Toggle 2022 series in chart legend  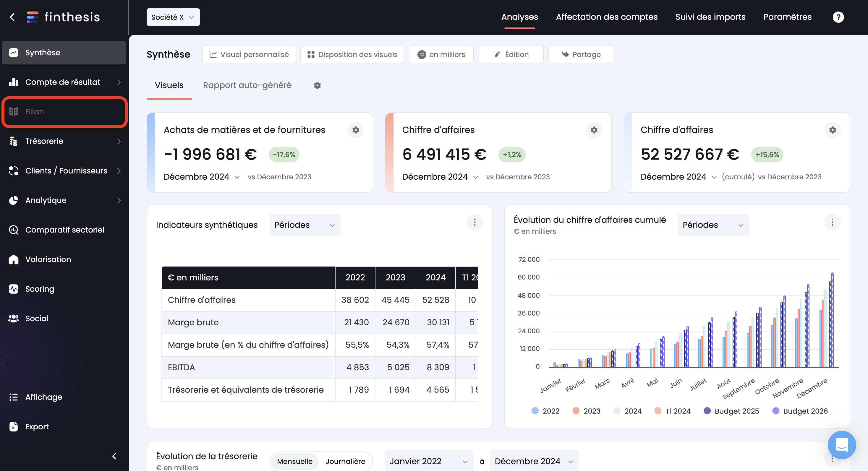[x=545, y=411]
